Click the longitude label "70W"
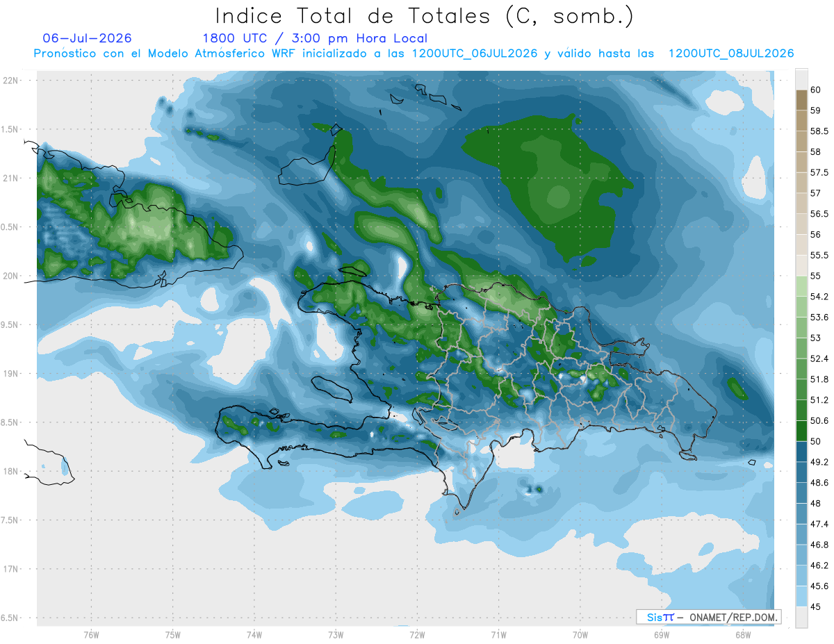This screenshot has height=644, width=834. [x=580, y=635]
